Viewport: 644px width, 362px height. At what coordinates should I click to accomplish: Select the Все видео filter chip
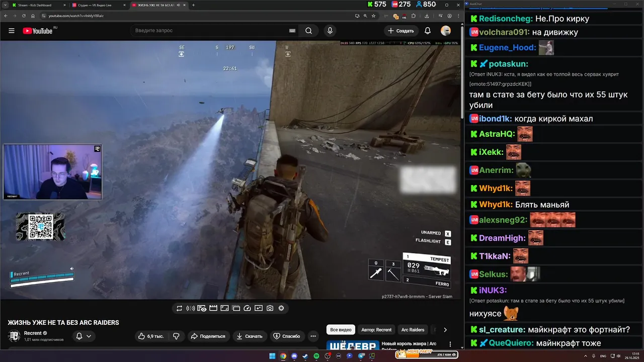click(x=341, y=330)
